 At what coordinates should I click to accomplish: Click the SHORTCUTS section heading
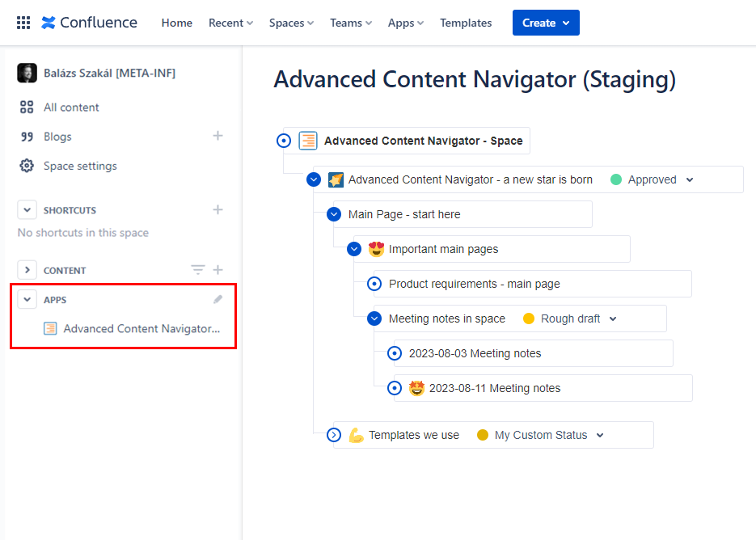click(x=70, y=210)
